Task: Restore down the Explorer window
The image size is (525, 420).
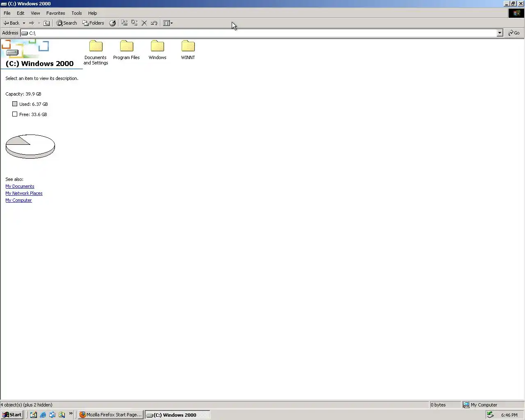Action: click(513, 4)
